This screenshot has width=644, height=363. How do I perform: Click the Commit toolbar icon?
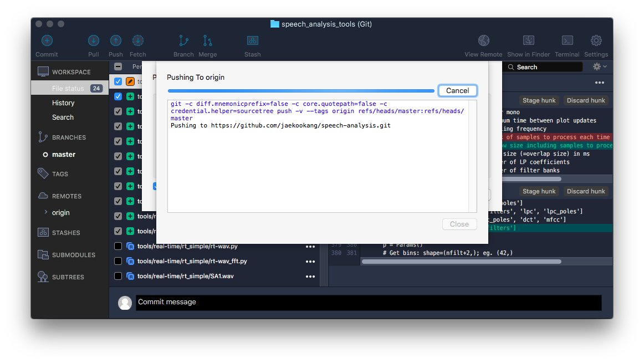click(x=47, y=40)
